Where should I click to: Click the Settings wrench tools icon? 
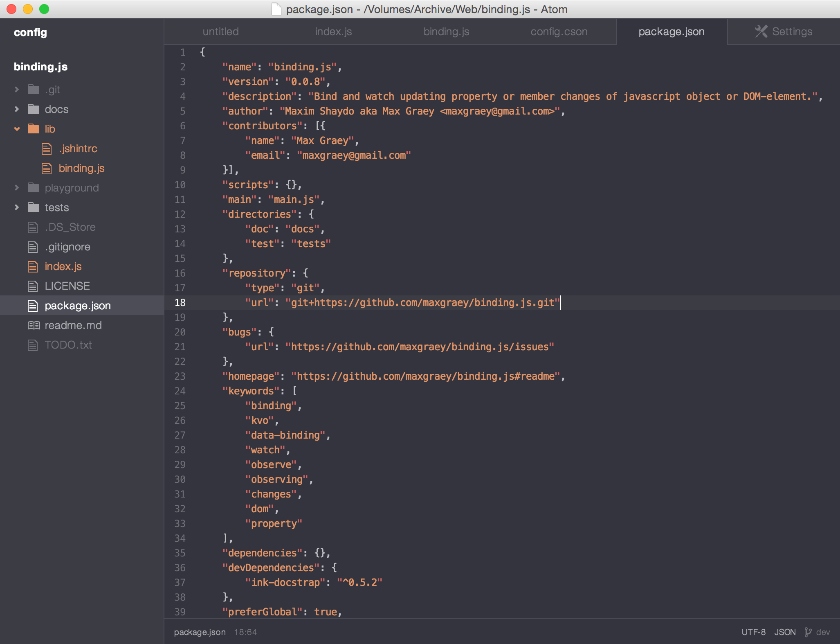tap(761, 32)
